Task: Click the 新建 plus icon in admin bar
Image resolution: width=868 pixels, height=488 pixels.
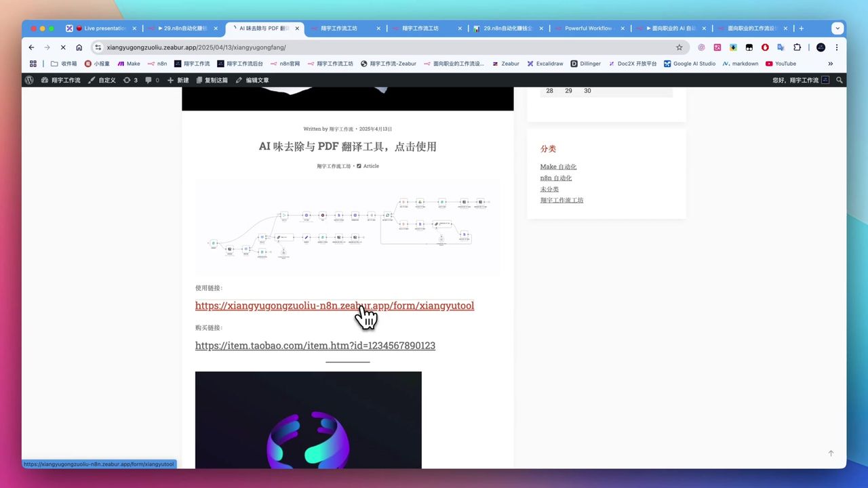Action: [x=170, y=80]
